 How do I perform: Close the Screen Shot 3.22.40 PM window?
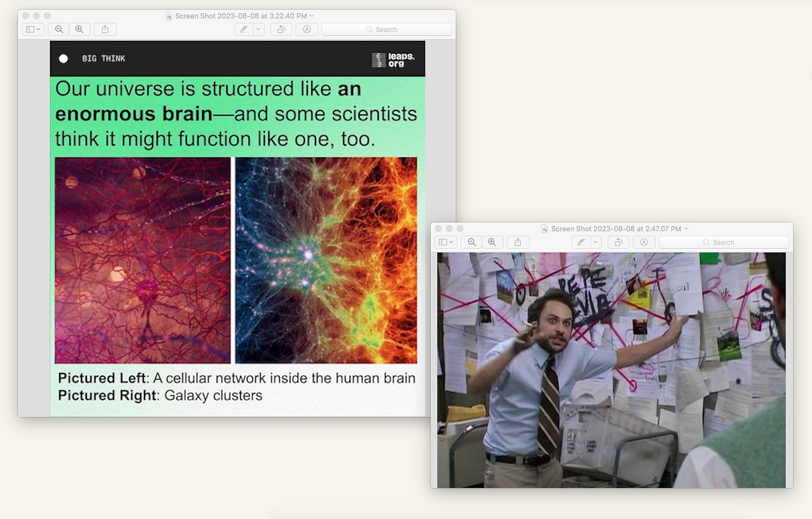click(26, 16)
